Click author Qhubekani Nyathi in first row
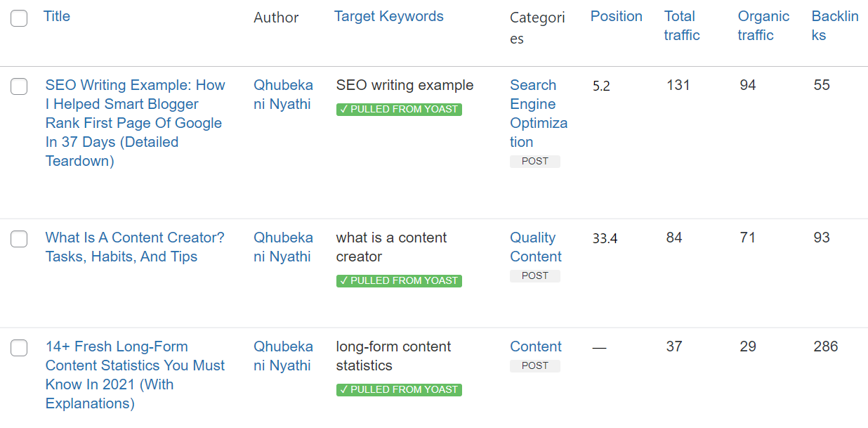 pos(283,94)
